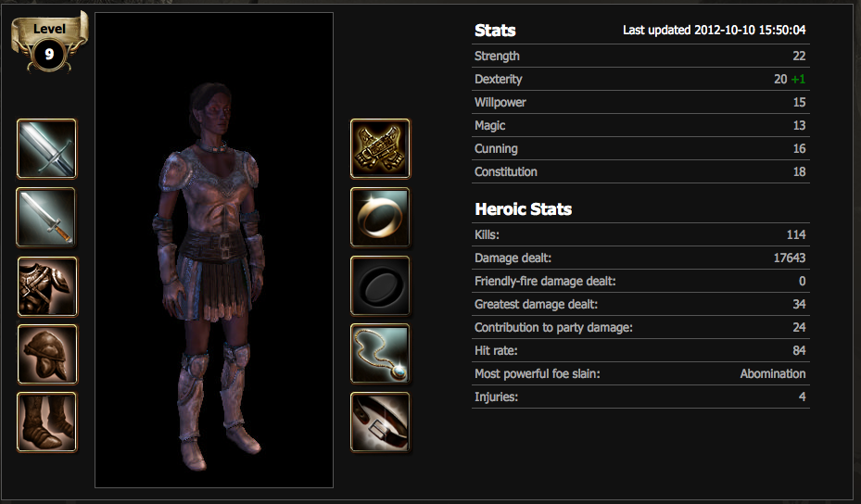Click the dagger off-hand weapon slot
Viewport: 861px width, 504px height.
pos(46,218)
